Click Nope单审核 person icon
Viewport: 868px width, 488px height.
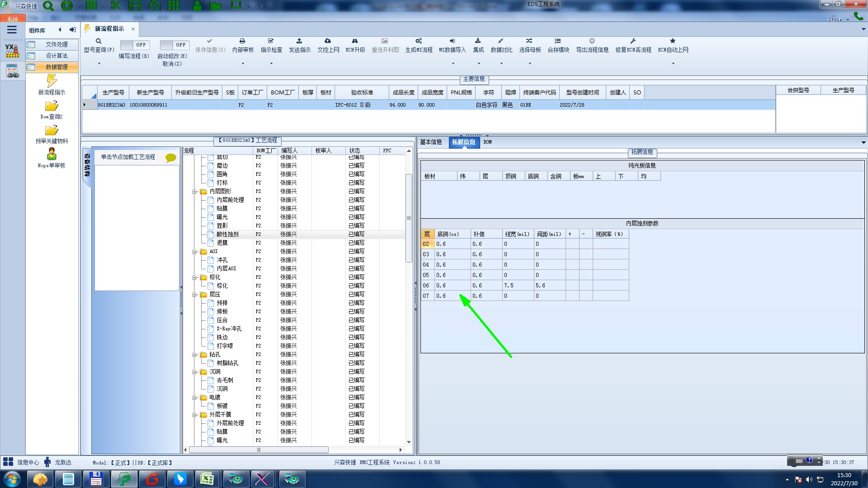(x=52, y=154)
